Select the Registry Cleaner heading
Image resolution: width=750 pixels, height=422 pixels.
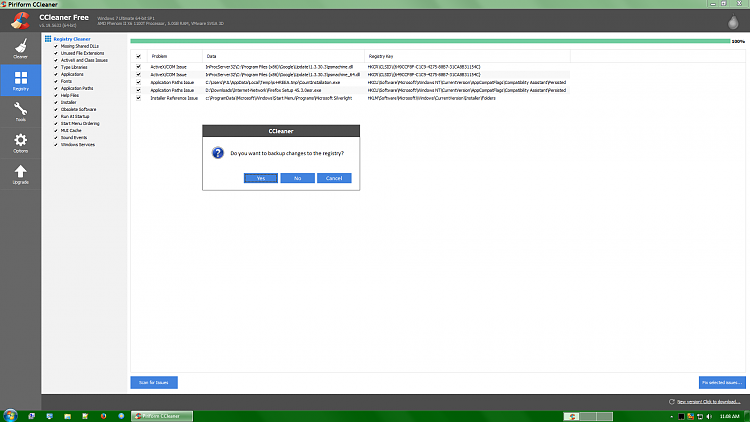(x=72, y=39)
